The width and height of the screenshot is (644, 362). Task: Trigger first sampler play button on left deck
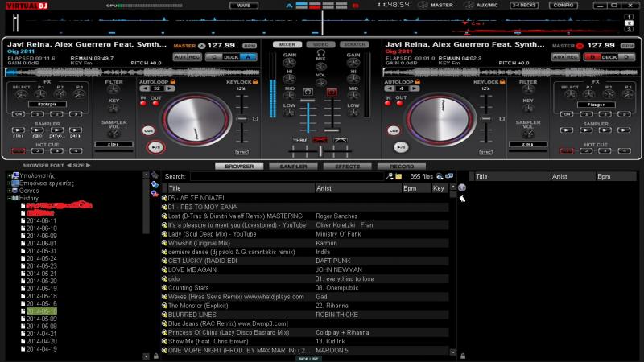(x=18, y=129)
